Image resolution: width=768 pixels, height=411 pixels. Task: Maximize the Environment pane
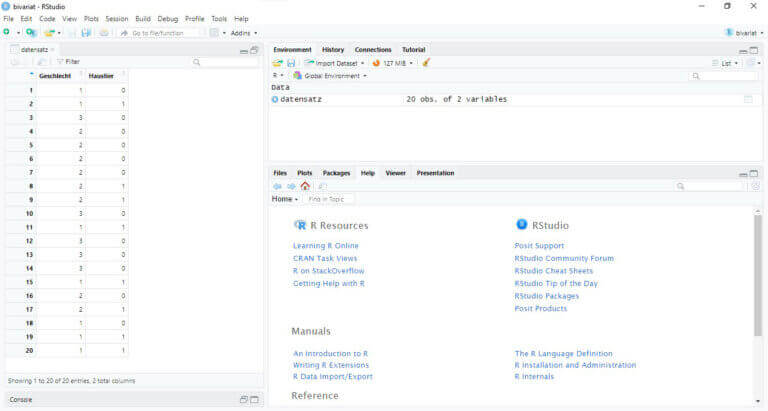point(754,50)
